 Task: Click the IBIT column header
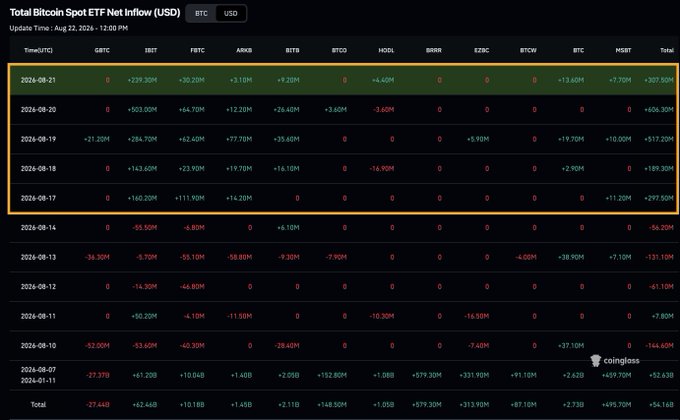(x=151, y=50)
